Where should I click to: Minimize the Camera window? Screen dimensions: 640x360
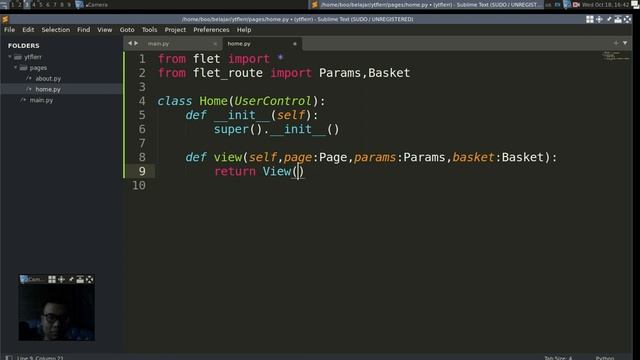(x=80, y=279)
